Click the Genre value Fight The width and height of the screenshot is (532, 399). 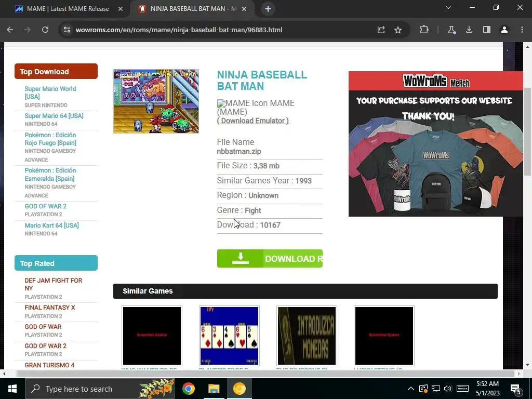tap(253, 210)
